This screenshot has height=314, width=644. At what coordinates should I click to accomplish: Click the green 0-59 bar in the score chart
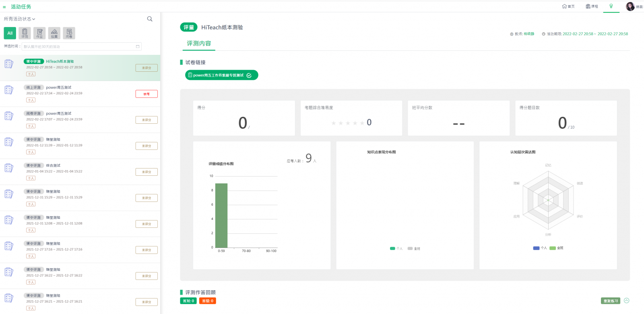pos(221,215)
